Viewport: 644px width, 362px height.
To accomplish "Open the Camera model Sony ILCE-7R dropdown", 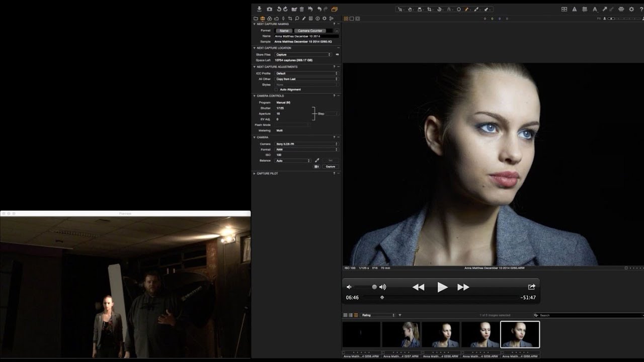I will coord(306,144).
